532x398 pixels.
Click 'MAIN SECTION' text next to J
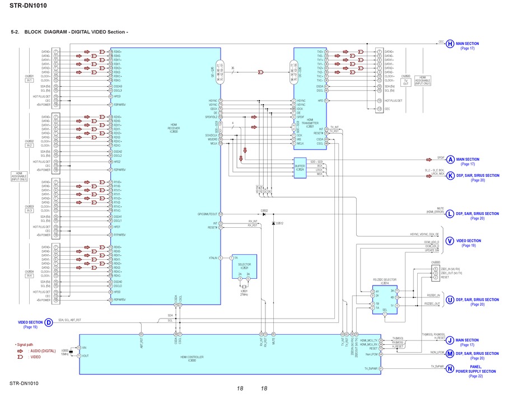pos(467,340)
